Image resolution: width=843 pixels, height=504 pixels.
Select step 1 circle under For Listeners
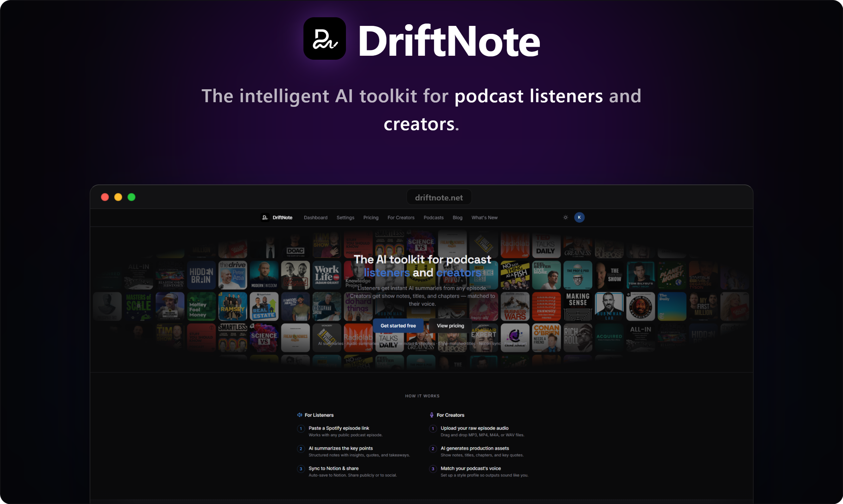301,429
